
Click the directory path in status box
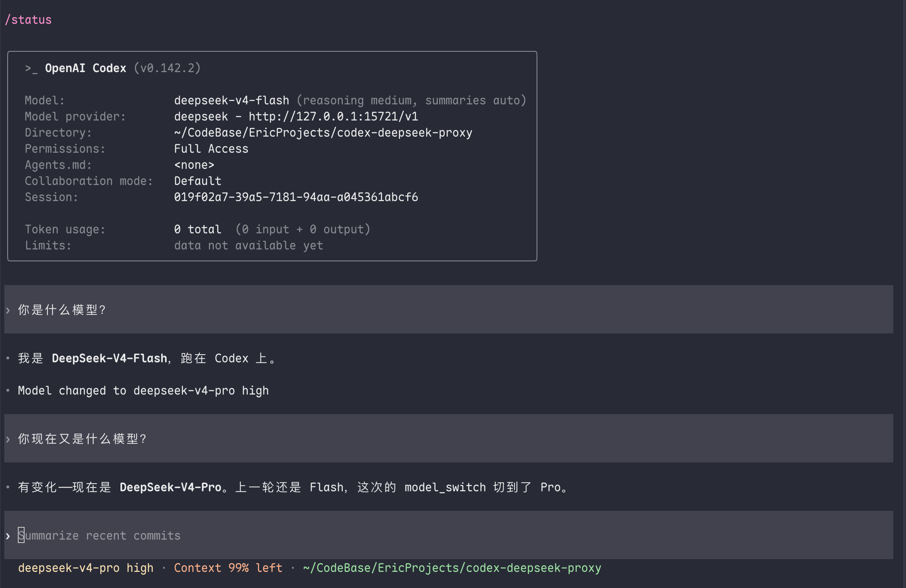click(323, 132)
